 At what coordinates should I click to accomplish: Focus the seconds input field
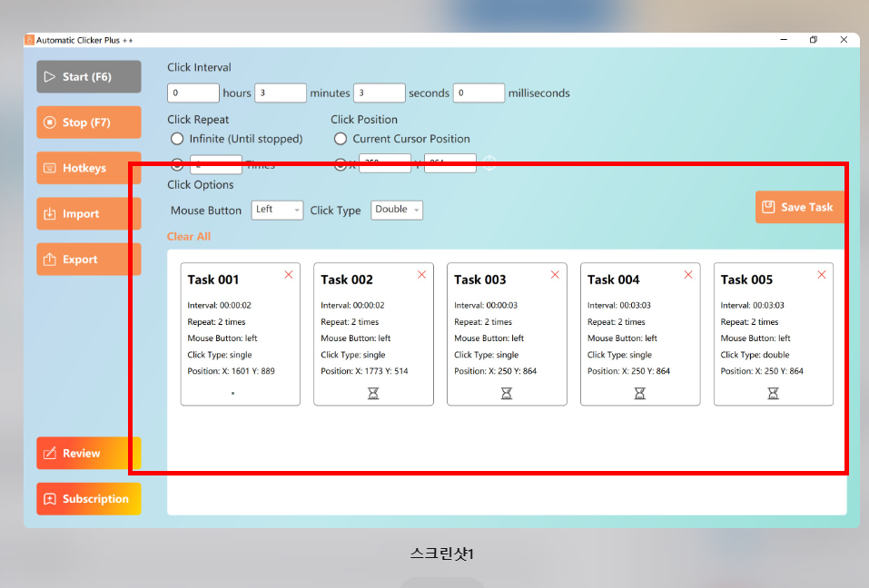(379, 93)
